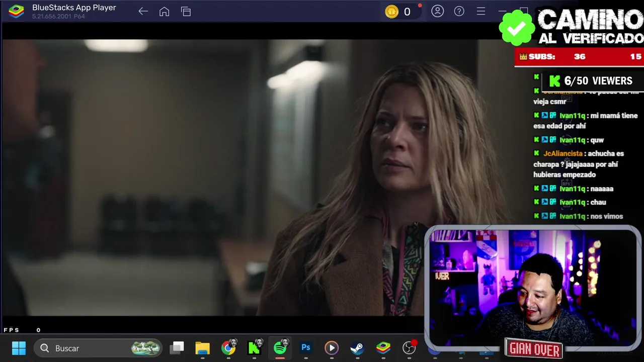Screen dimensions: 644x362
Task: Open OBS Studio from taskbar
Action: (410, 348)
